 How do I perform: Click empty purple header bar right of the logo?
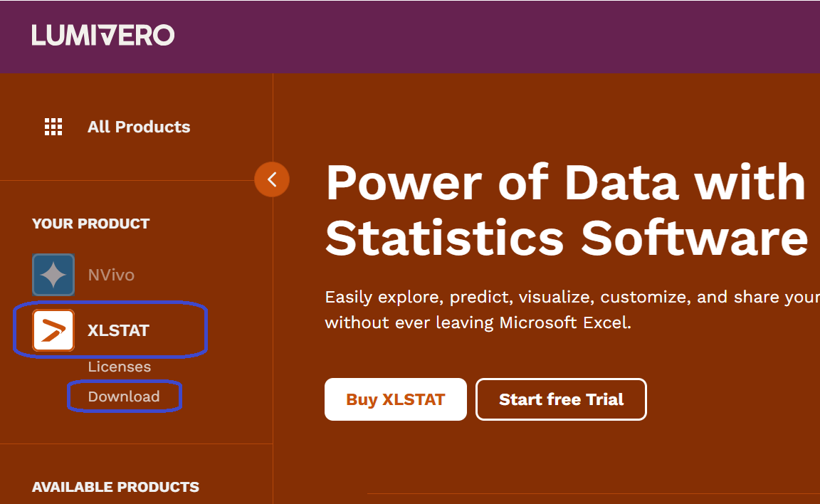pyautogui.click(x=498, y=36)
